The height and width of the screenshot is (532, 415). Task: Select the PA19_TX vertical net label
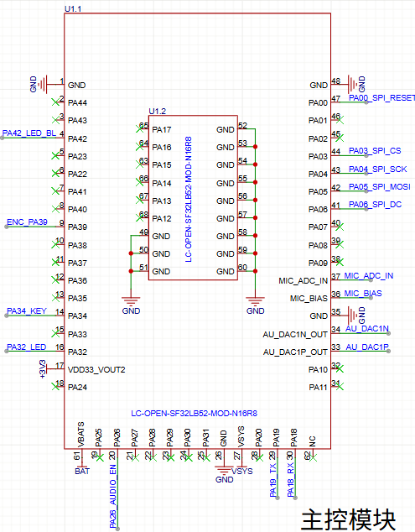click(273, 480)
